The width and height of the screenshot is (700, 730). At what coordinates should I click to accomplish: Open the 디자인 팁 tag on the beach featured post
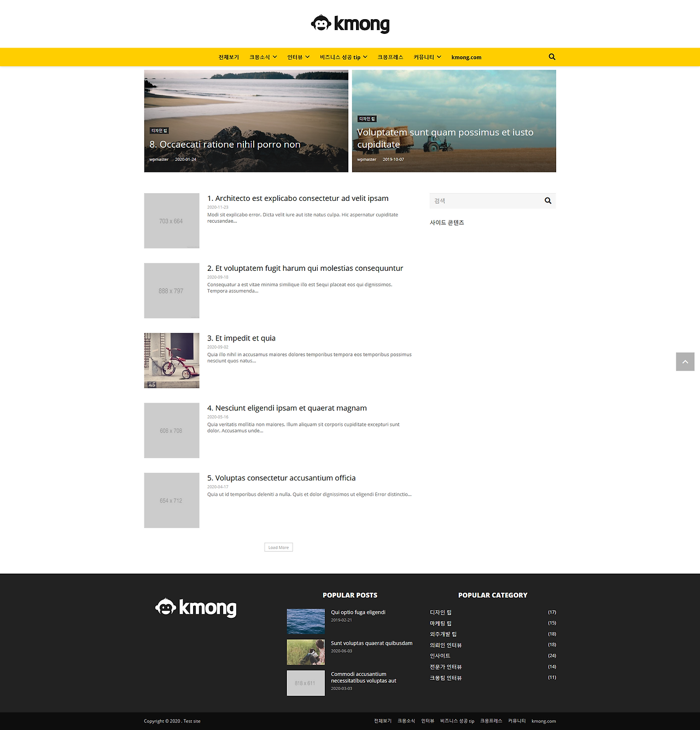pos(159,130)
